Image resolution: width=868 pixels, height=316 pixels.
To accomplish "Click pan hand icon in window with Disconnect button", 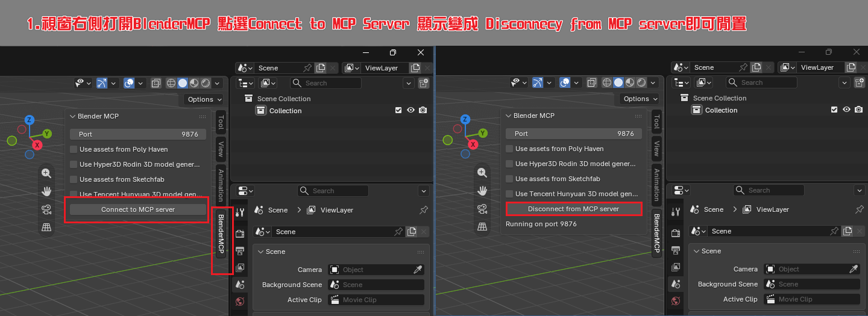I will point(482,191).
